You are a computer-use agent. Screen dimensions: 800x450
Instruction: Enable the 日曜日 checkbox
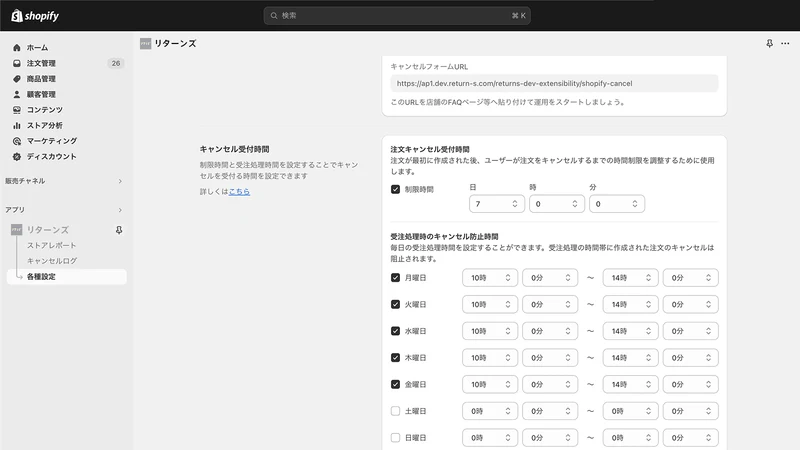click(x=395, y=437)
